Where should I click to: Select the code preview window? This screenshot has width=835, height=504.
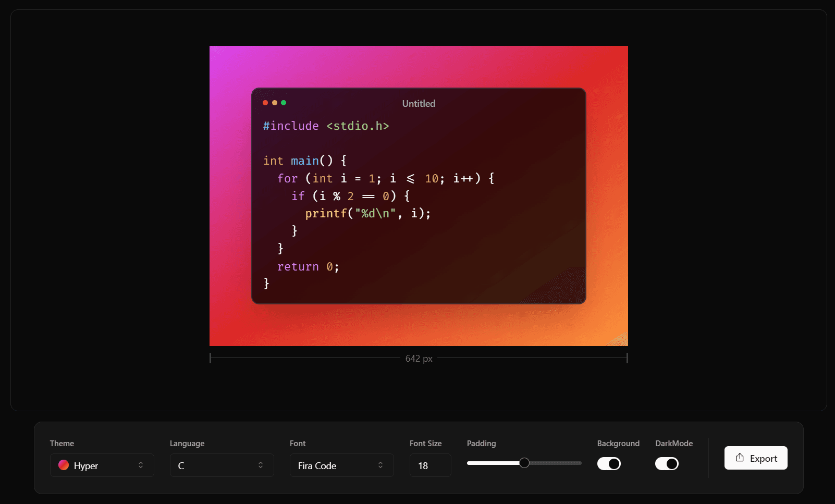[x=419, y=195]
